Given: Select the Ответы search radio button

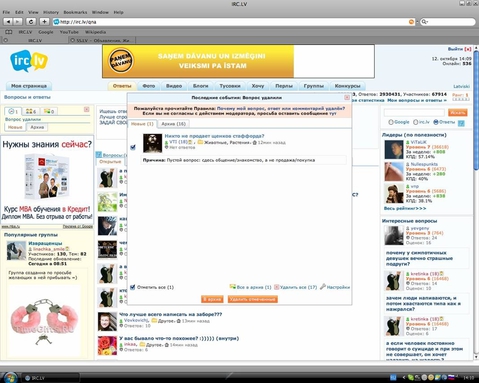Looking at the screenshot, I should 435,122.
